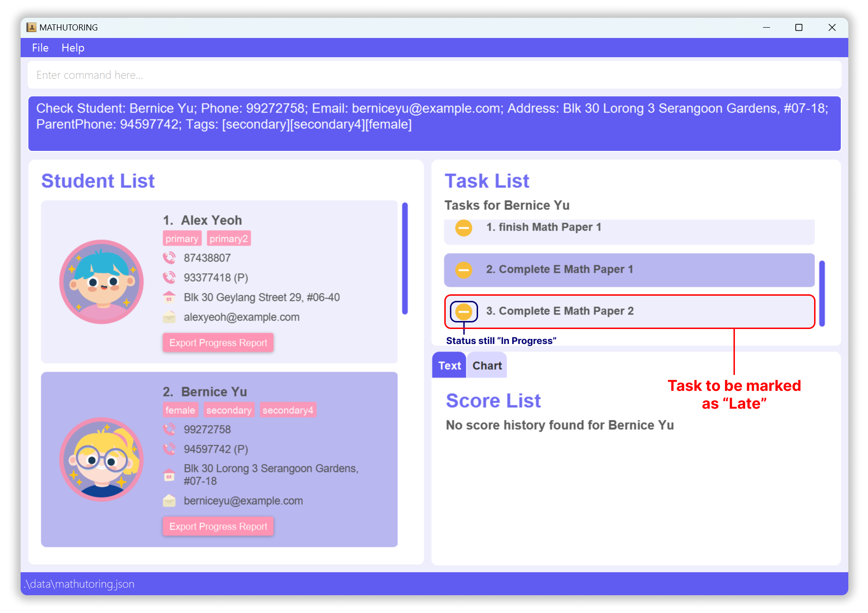
Task: Switch to the Text tab
Action: [x=449, y=366]
